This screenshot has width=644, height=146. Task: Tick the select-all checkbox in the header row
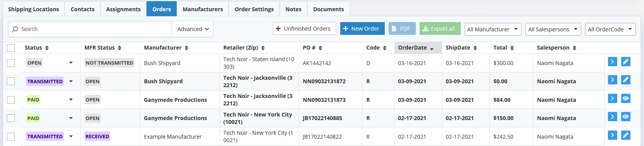click(x=11, y=48)
